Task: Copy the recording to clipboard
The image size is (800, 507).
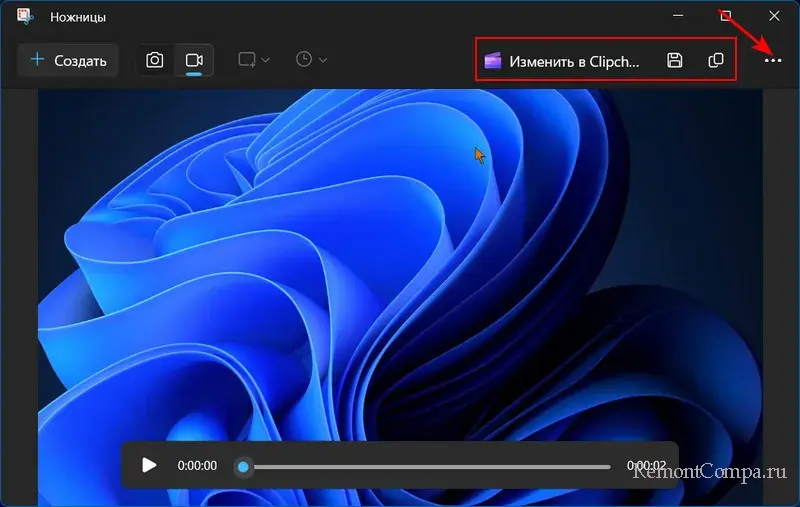Action: 716,60
